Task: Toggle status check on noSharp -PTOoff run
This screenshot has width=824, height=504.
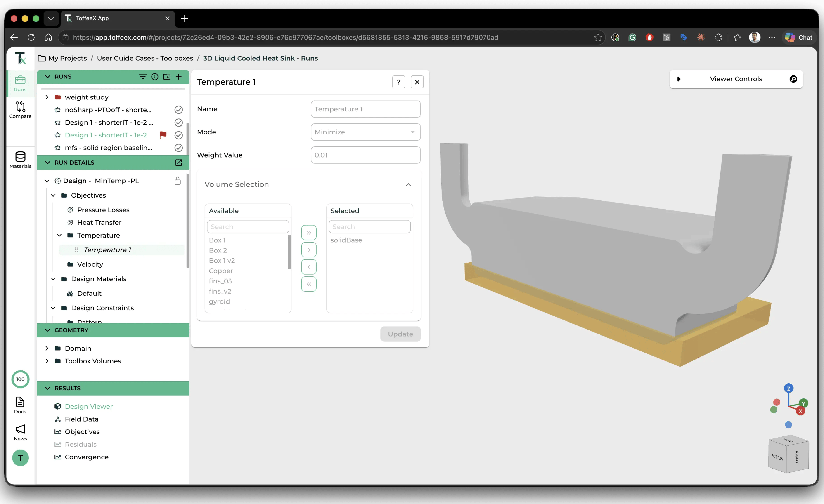Action: click(x=179, y=110)
